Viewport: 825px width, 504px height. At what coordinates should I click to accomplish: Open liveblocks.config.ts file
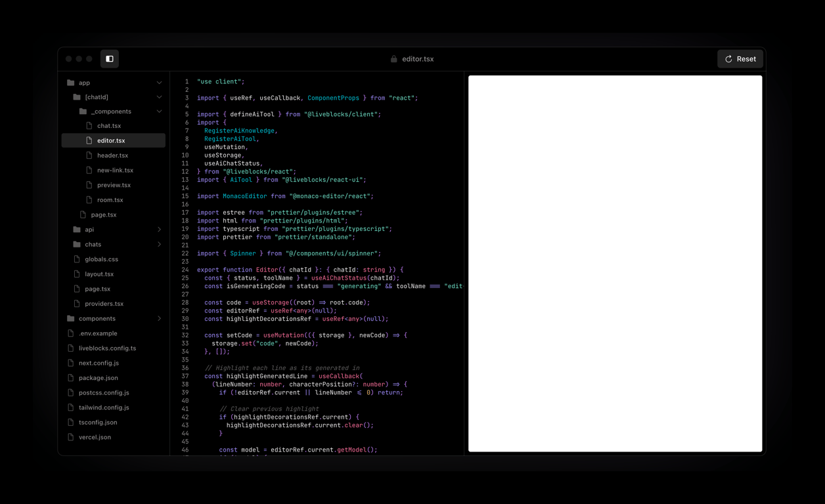114,348
